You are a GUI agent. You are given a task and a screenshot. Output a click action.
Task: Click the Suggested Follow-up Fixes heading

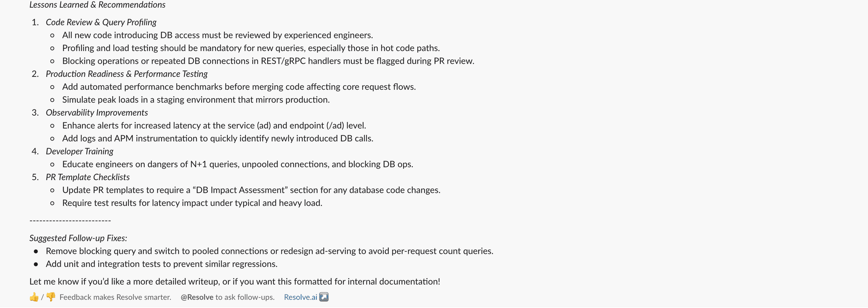[x=78, y=238]
